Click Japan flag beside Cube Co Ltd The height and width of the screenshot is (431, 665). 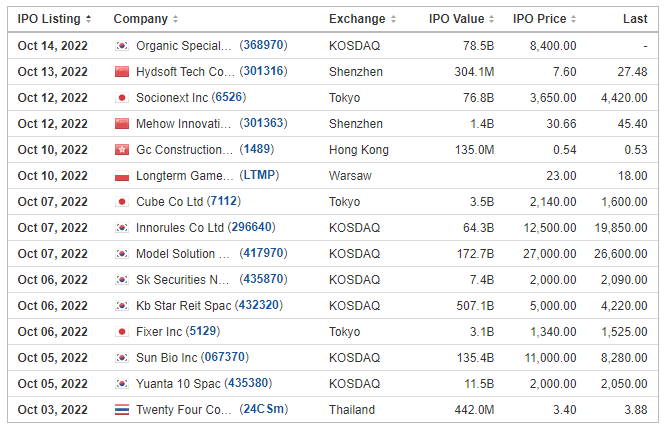click(x=122, y=202)
